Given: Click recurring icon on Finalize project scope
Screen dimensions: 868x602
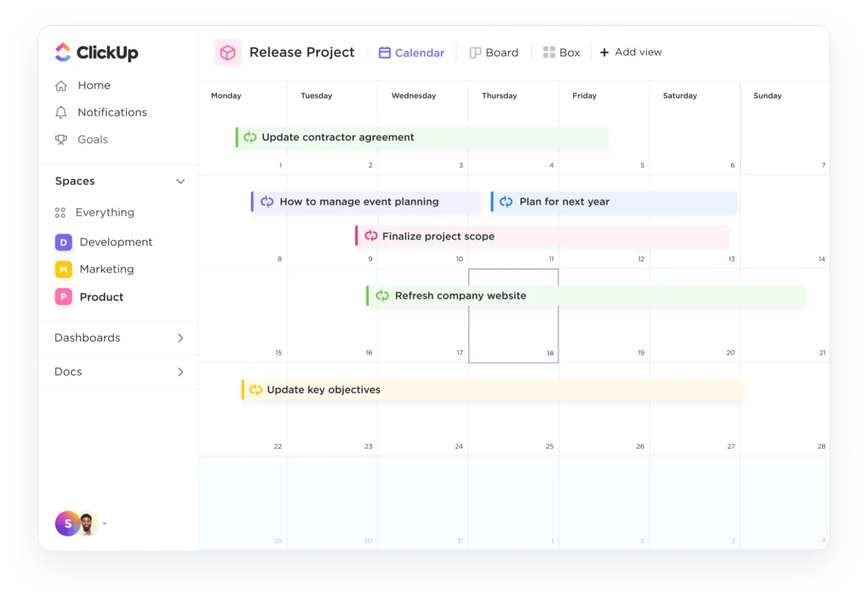Looking at the screenshot, I should (371, 236).
